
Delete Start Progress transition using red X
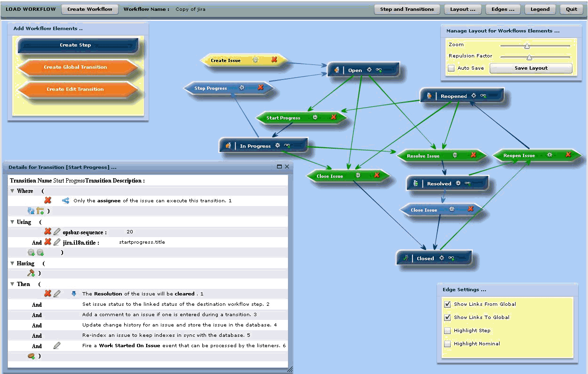pos(334,117)
